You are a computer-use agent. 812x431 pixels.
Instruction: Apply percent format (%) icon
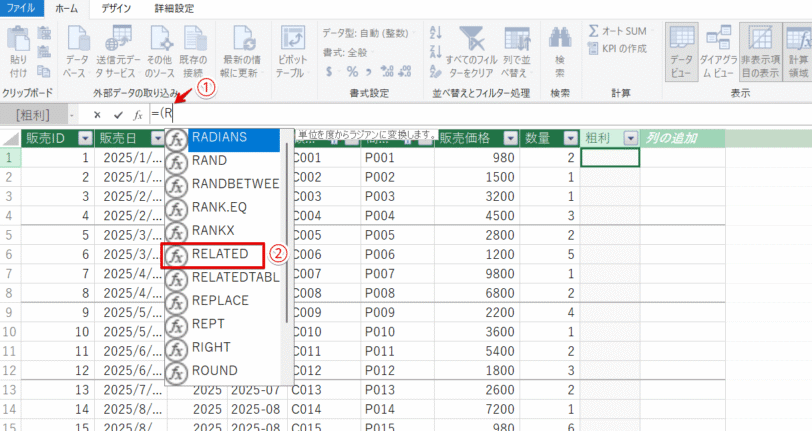click(x=352, y=71)
